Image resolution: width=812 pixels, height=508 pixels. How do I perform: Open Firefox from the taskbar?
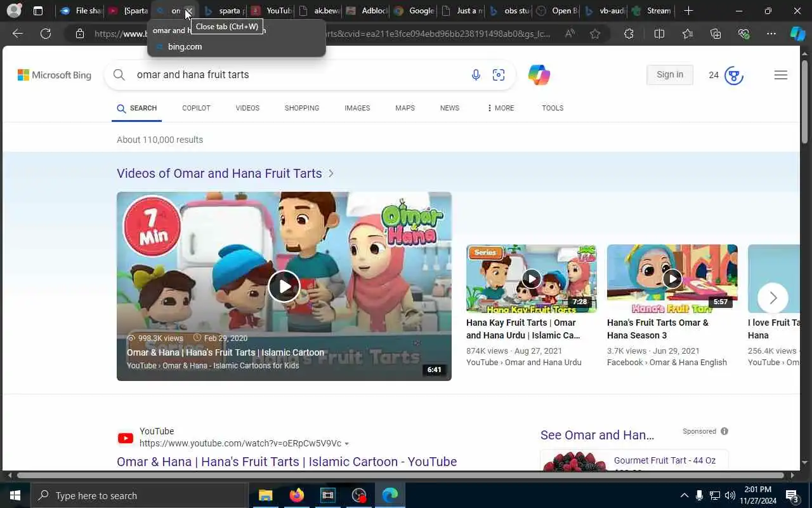[x=297, y=495]
